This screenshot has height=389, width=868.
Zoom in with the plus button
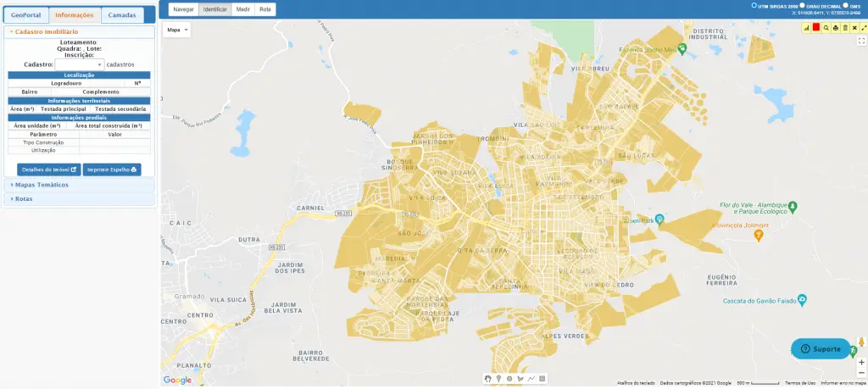(x=861, y=363)
